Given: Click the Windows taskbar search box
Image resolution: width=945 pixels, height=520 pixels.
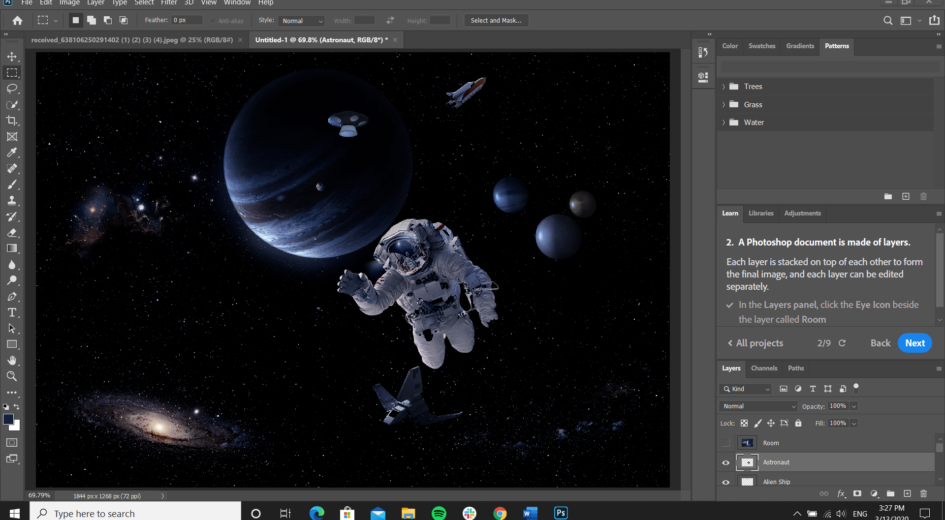Looking at the screenshot, I should coord(135,513).
